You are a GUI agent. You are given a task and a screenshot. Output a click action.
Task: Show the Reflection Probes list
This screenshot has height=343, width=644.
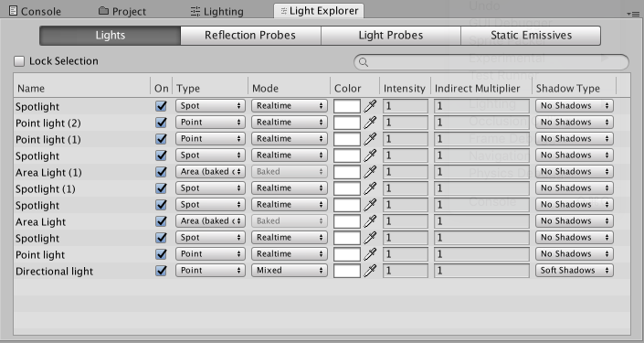(250, 36)
